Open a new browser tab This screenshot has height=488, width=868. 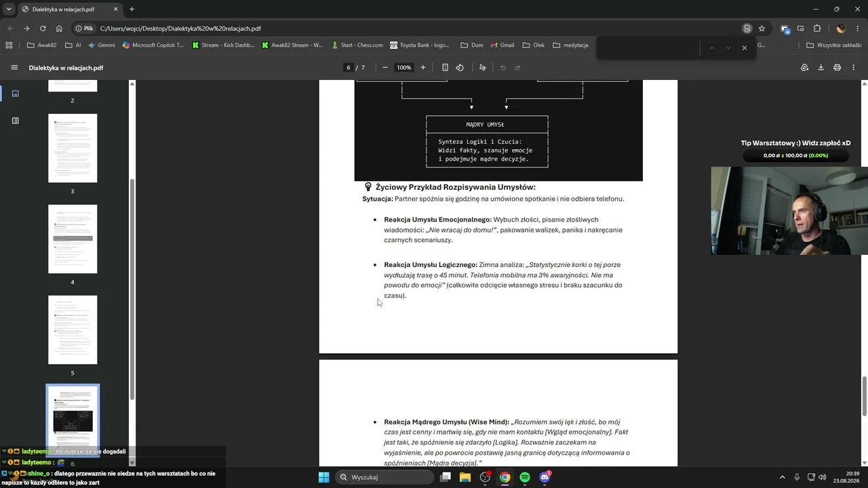click(132, 9)
